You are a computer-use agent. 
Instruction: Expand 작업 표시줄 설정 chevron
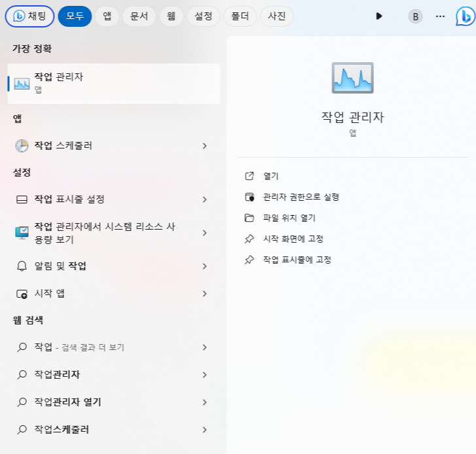pos(205,200)
